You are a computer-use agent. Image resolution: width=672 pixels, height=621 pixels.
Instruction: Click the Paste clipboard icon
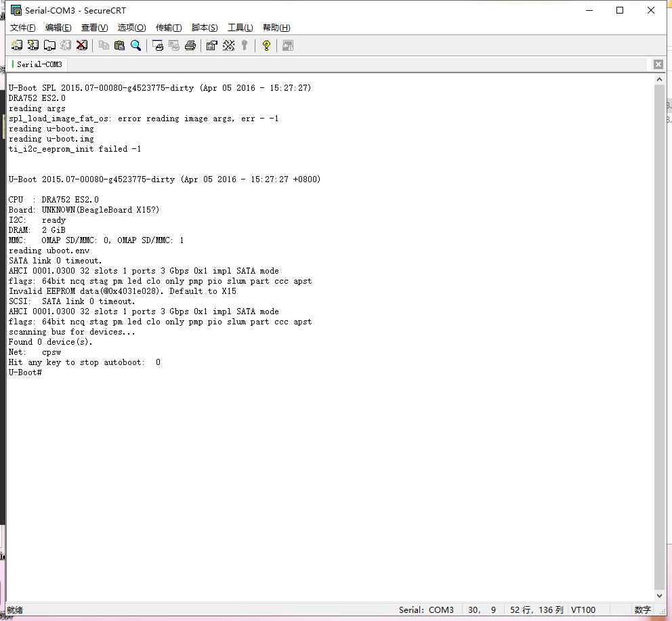[x=120, y=45]
